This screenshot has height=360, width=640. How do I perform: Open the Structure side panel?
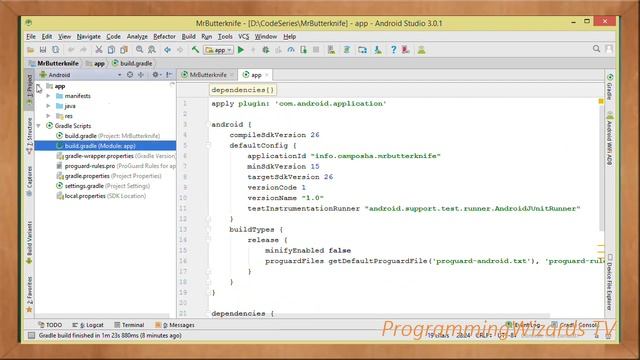point(29,136)
